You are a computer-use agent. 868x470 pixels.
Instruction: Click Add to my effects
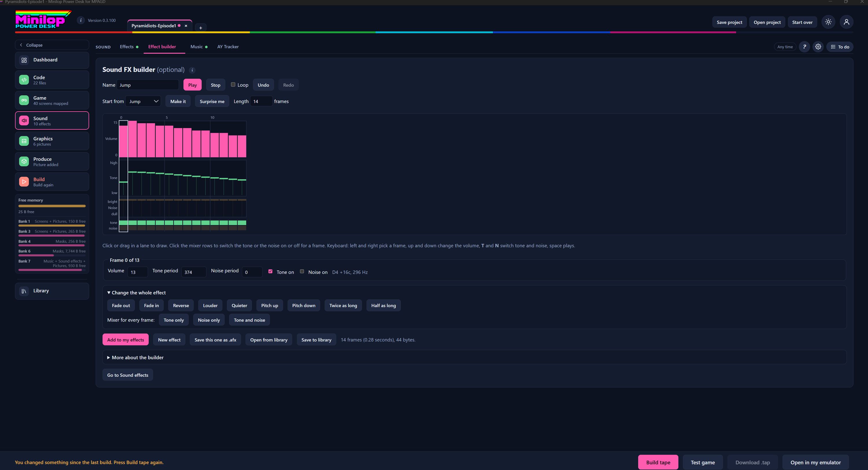pos(125,340)
